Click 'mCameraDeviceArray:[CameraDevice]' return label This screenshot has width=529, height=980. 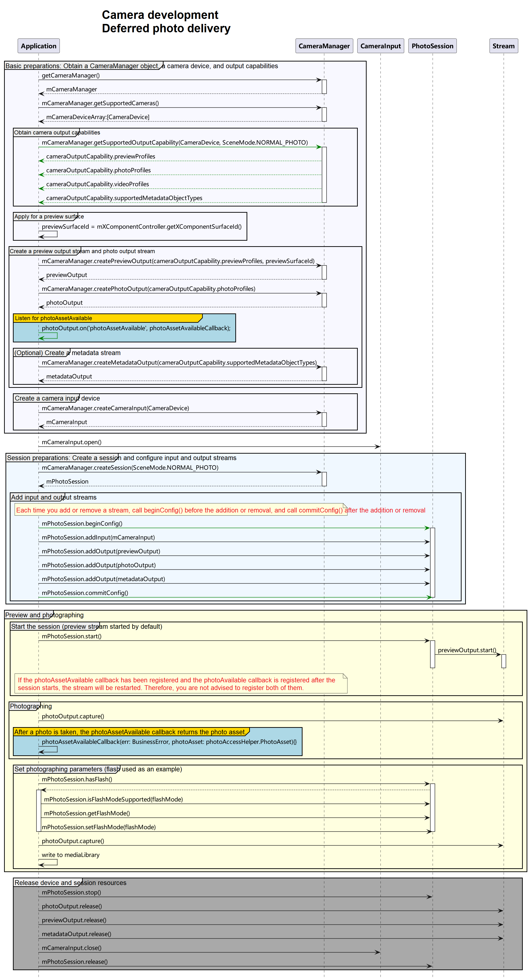click(98, 117)
